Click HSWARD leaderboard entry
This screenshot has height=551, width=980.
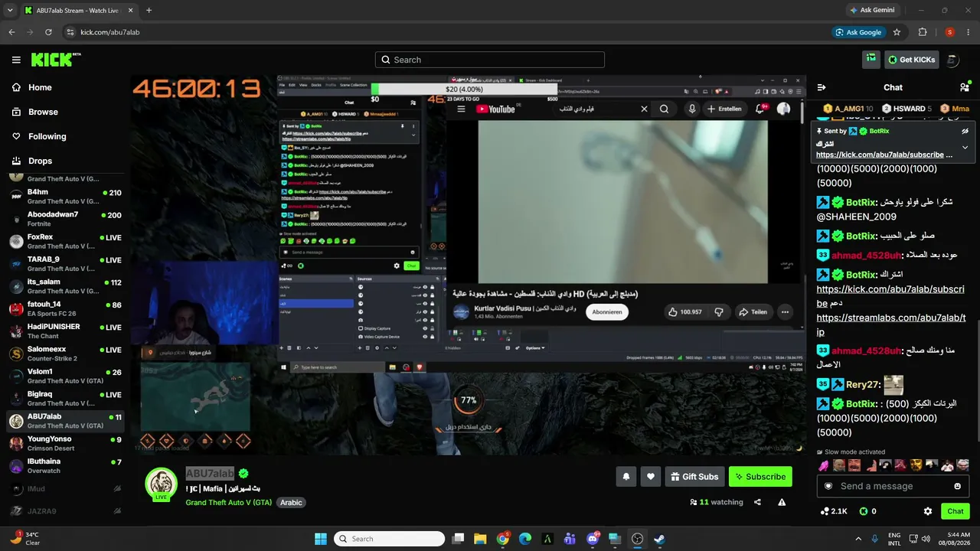(x=905, y=109)
